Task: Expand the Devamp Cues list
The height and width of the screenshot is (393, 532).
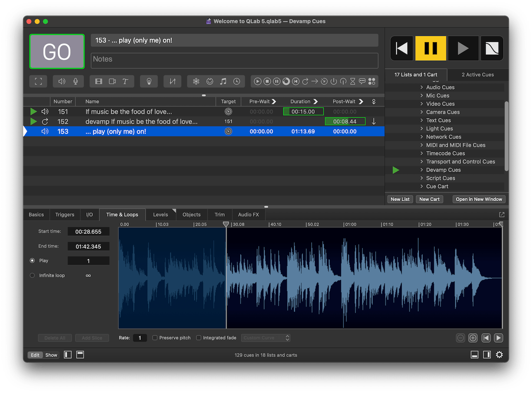Action: tap(421, 170)
